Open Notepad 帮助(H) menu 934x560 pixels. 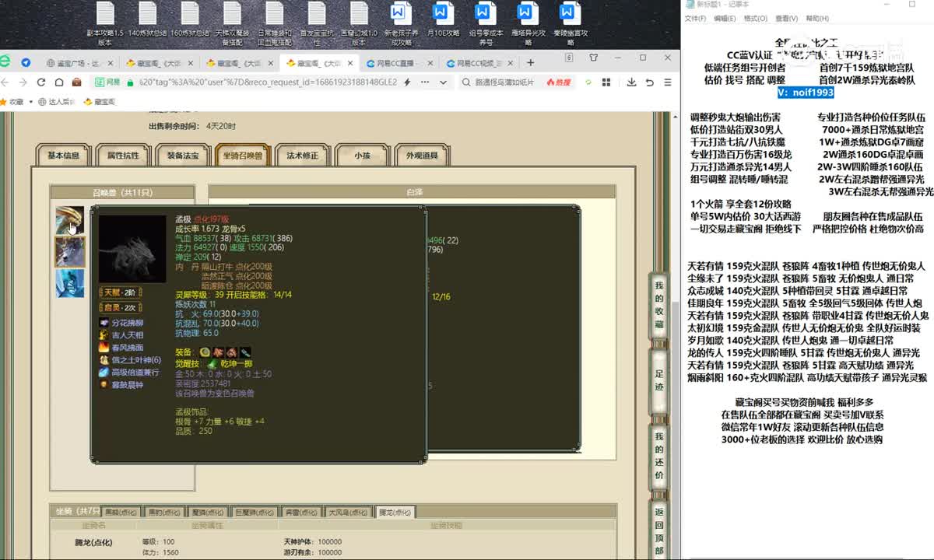[x=817, y=18]
